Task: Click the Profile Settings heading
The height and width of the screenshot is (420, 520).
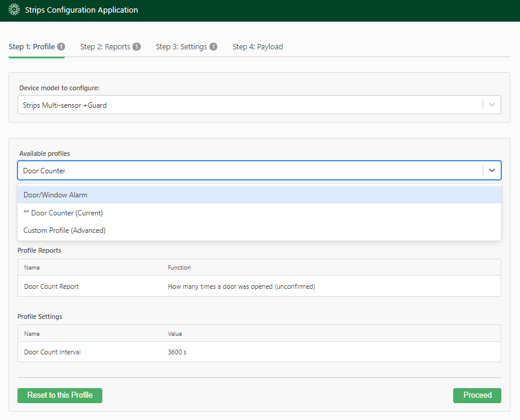Action: click(x=40, y=317)
